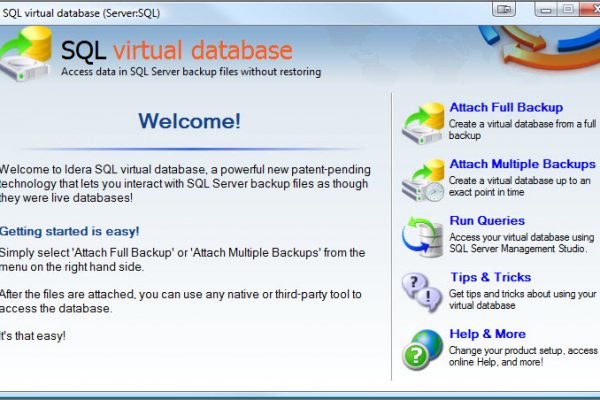The height and width of the screenshot is (400, 600).
Task: Click 'Access your virtual database using SQL Server Management Studio' text
Action: point(522,243)
